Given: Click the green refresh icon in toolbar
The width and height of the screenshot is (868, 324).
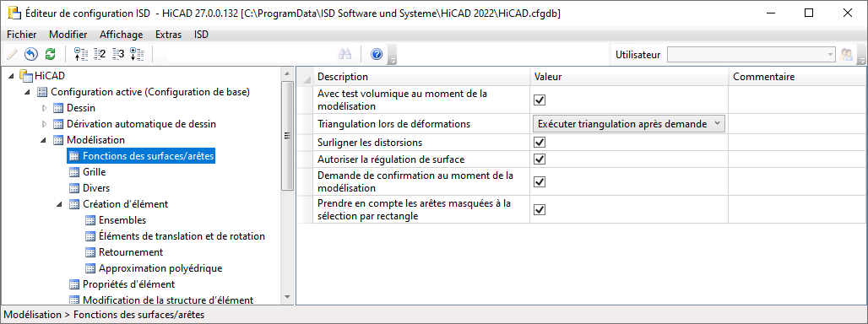Looking at the screenshot, I should click(x=51, y=54).
